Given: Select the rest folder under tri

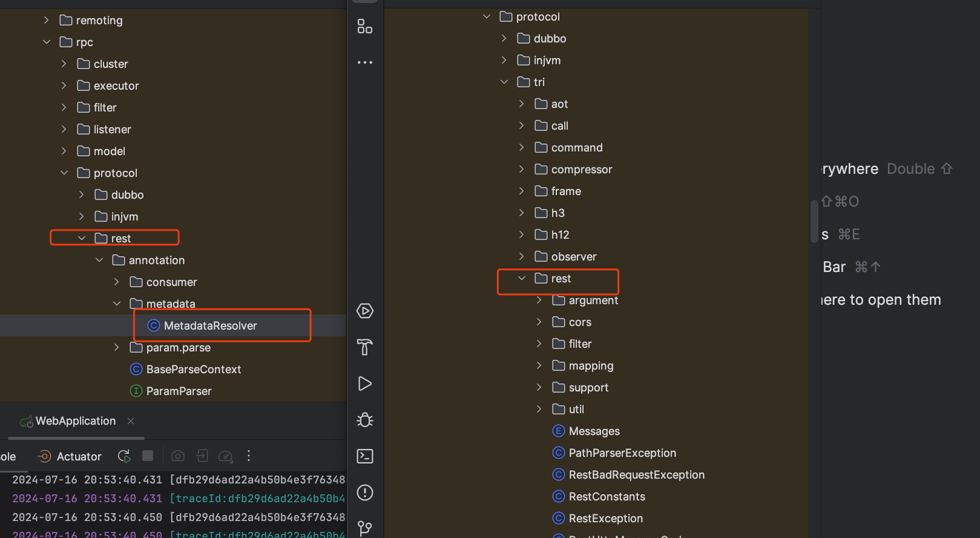Looking at the screenshot, I should 561,278.
